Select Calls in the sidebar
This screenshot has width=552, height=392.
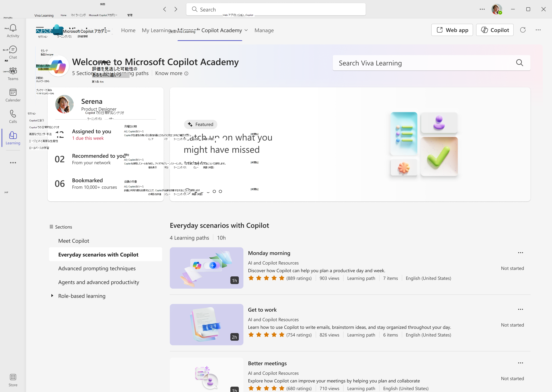pos(13,116)
